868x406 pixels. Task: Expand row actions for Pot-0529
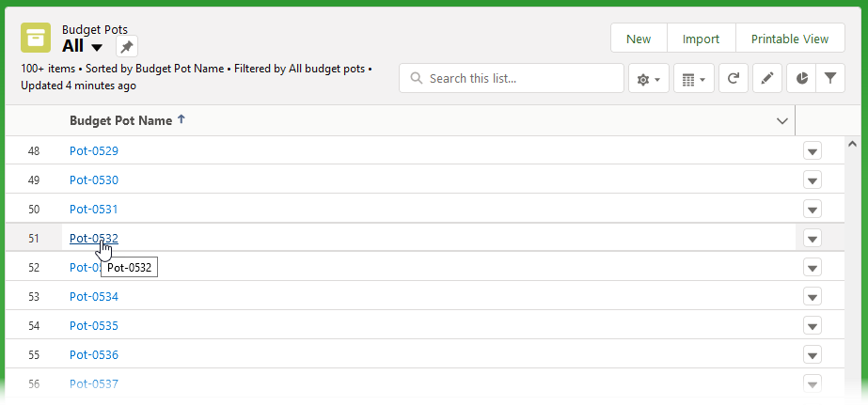point(813,151)
